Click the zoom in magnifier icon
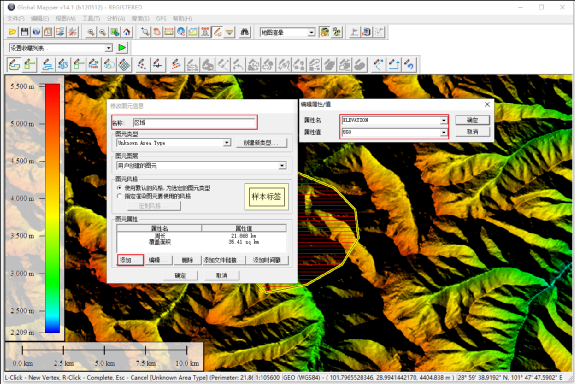 pos(91,32)
